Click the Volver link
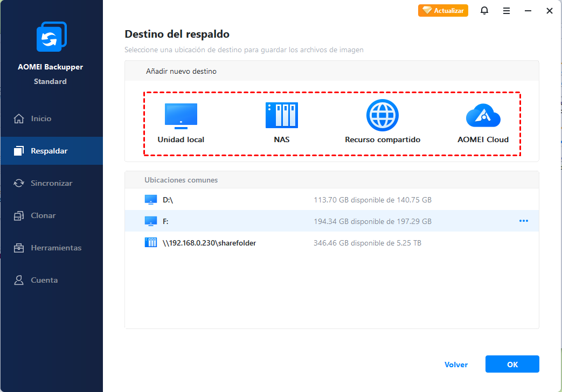This screenshot has width=562, height=392. [x=456, y=365]
